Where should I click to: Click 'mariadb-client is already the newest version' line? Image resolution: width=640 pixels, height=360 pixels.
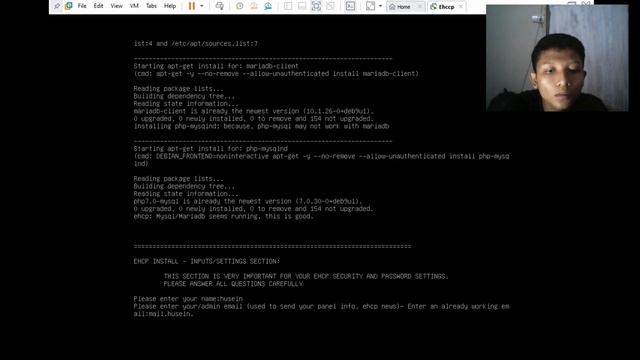(x=253, y=111)
